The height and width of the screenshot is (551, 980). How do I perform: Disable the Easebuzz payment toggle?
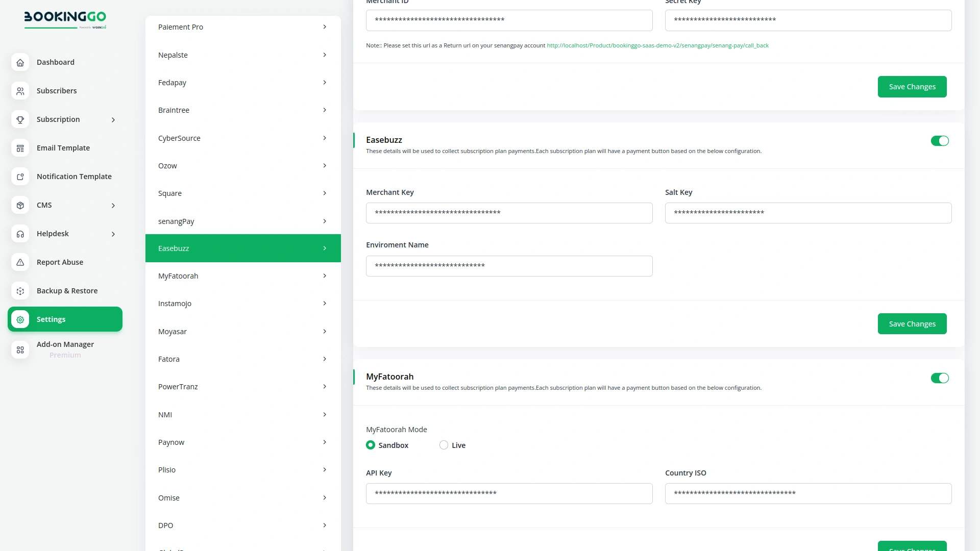(x=940, y=141)
